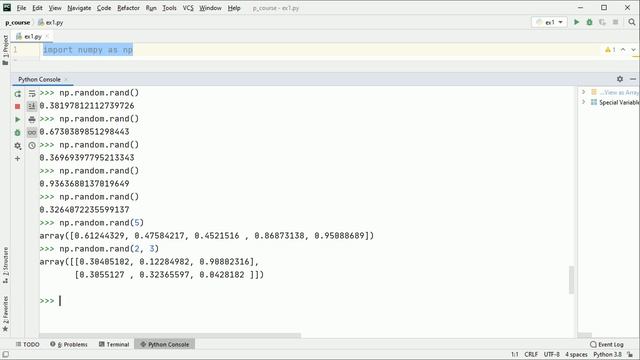Viewport: 640px width, 360px height.
Task: Open the File menu
Action: coord(21,8)
